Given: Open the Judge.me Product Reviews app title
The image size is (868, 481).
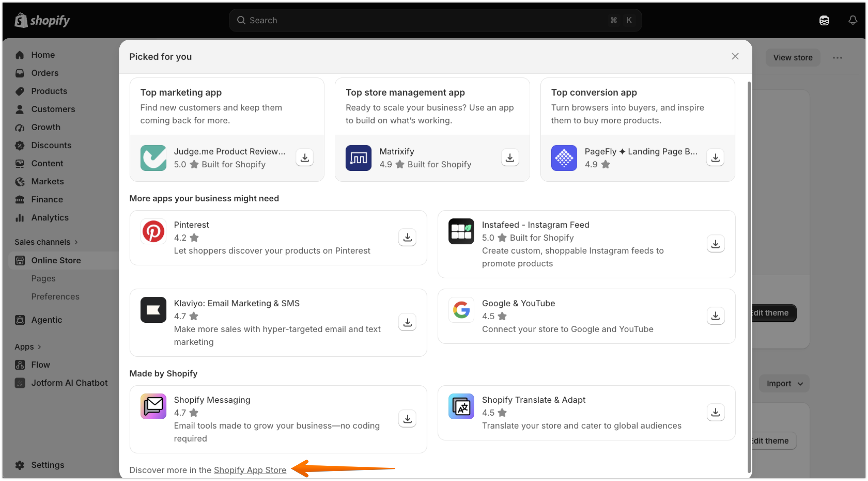Looking at the screenshot, I should [230, 152].
